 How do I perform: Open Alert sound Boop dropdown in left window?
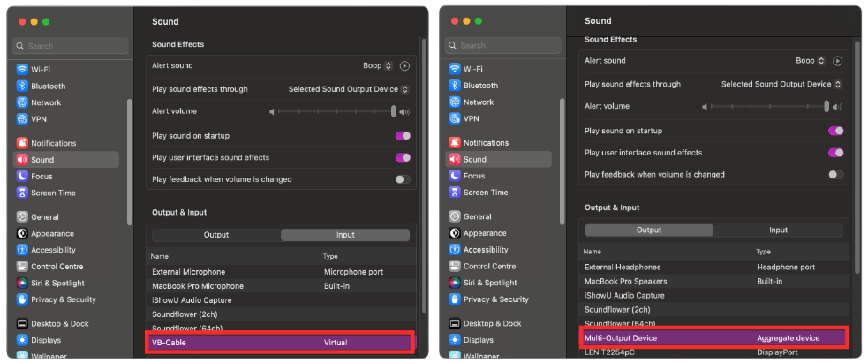click(x=378, y=66)
